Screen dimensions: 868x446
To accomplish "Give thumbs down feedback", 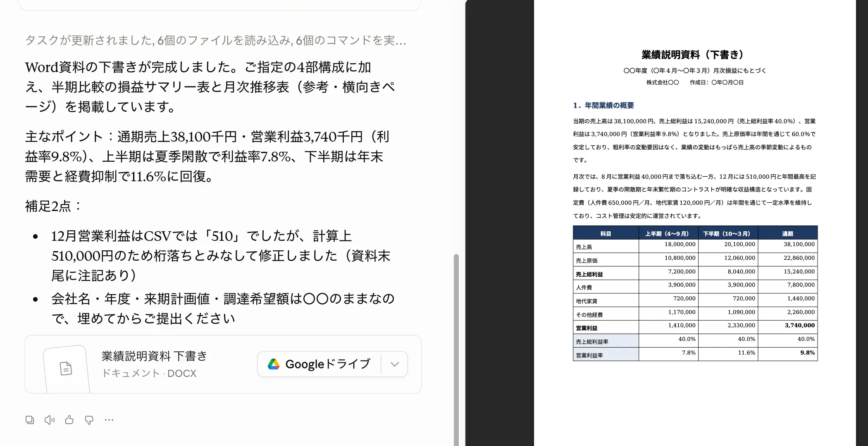I will pos(89,420).
